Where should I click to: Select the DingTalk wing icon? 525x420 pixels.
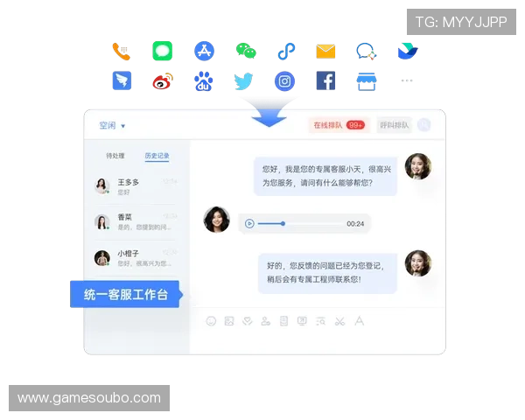122,80
